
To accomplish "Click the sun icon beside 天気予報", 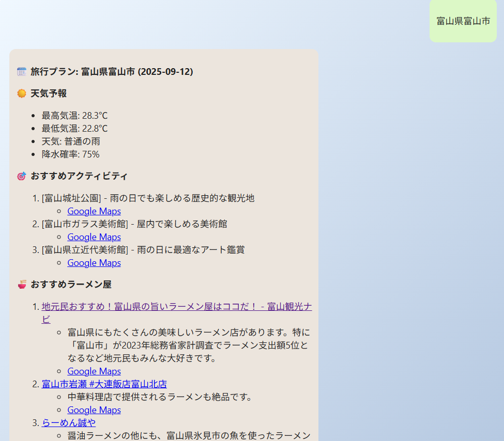I will [x=22, y=93].
